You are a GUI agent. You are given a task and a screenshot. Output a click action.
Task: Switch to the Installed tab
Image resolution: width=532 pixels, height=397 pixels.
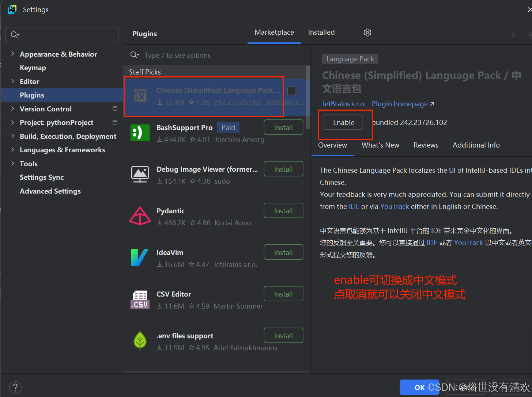pos(321,33)
